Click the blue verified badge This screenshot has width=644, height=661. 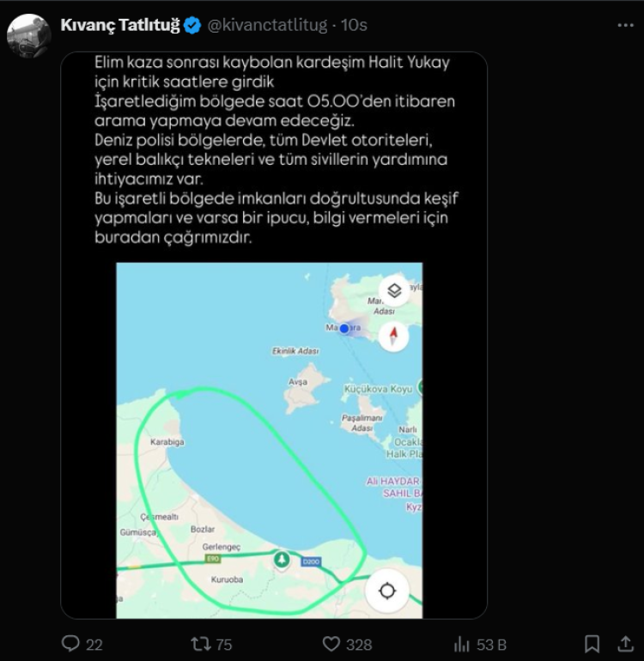click(193, 26)
